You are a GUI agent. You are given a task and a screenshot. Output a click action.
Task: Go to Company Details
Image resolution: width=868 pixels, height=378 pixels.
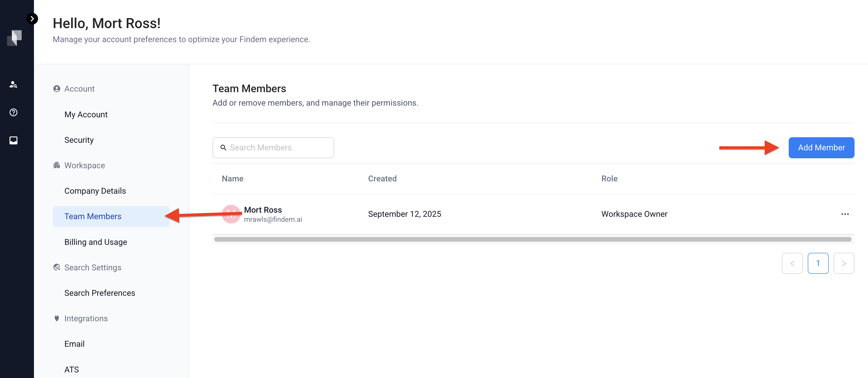tap(95, 191)
